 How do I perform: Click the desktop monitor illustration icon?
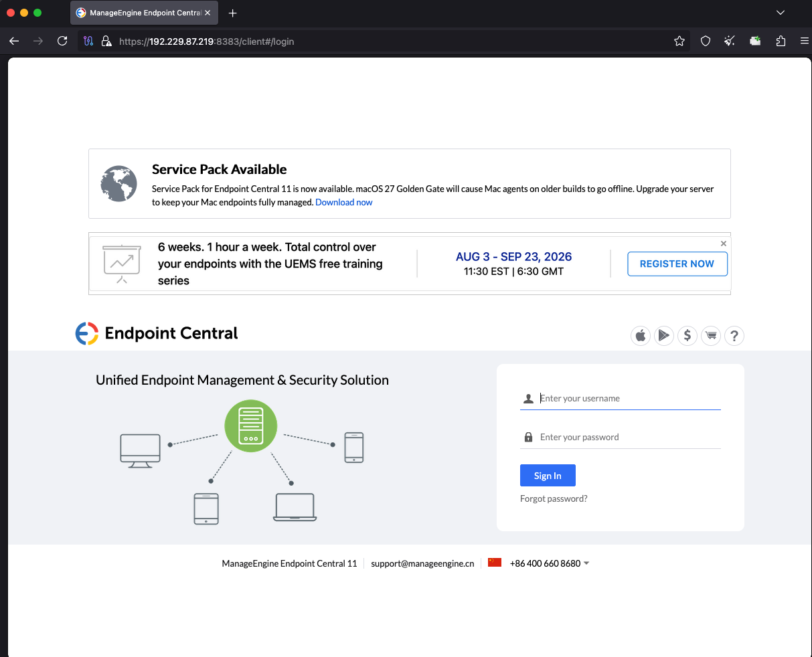(x=140, y=450)
